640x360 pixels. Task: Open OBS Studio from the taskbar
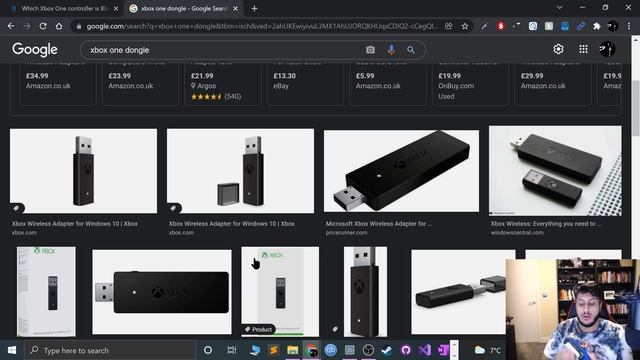pyautogui.click(x=368, y=350)
